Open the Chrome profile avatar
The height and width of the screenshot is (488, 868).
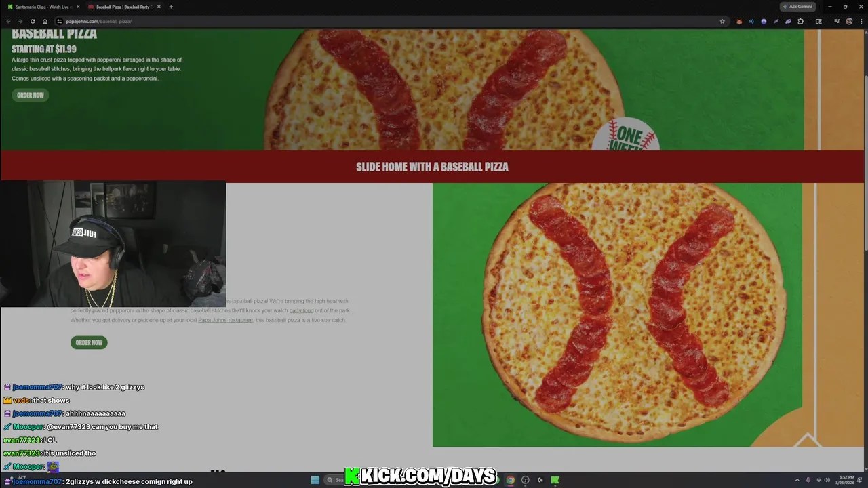[849, 21]
